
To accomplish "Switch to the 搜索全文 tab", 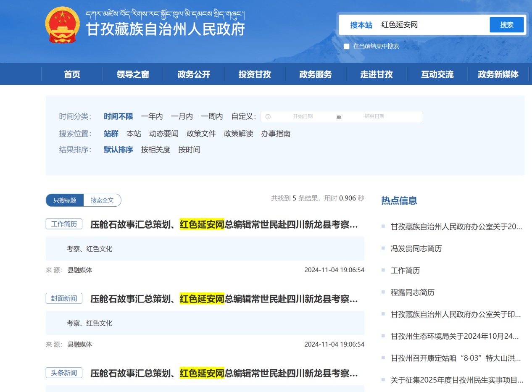I will 102,200.
